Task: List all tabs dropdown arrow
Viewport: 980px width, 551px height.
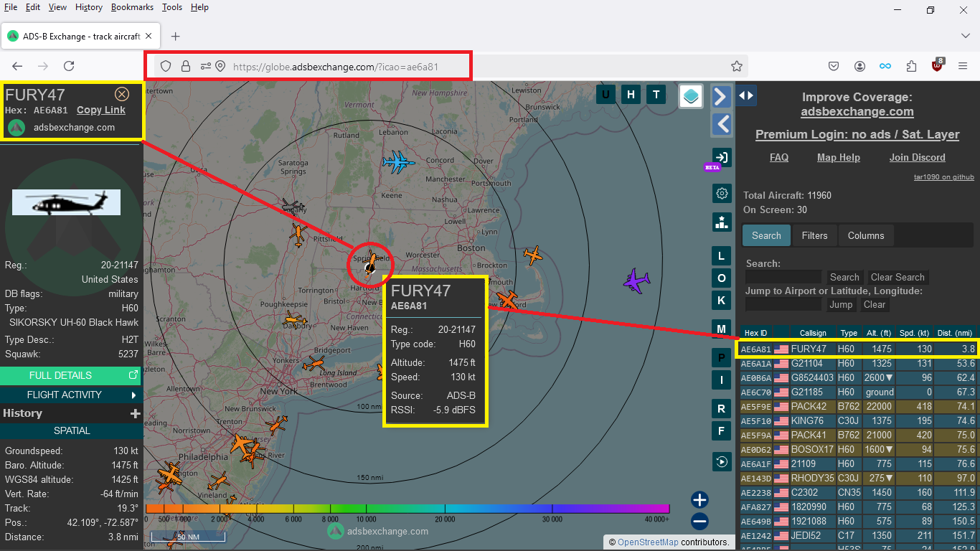Action: point(966,36)
